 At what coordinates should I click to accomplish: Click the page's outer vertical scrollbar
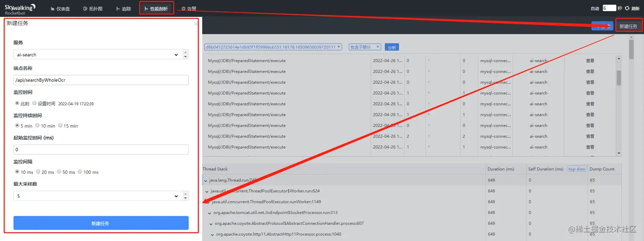[x=631, y=49]
